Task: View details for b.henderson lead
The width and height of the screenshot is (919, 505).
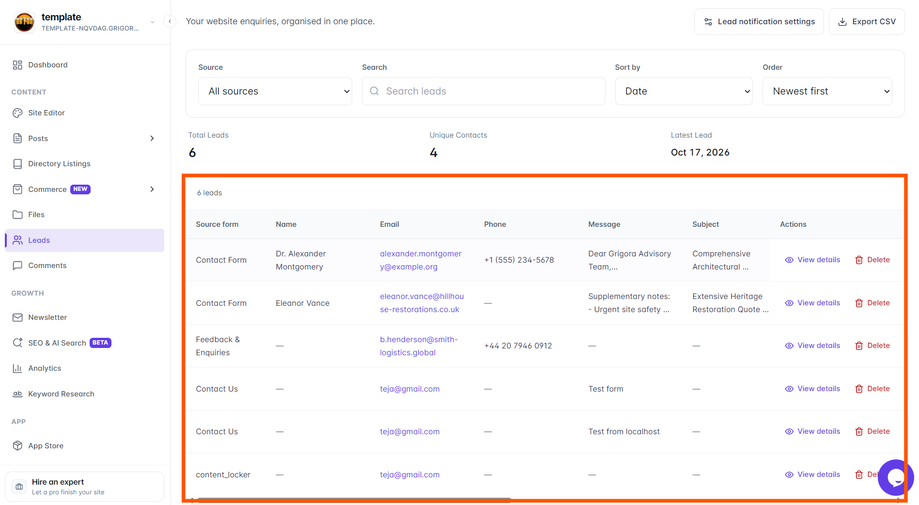Action: tap(812, 346)
